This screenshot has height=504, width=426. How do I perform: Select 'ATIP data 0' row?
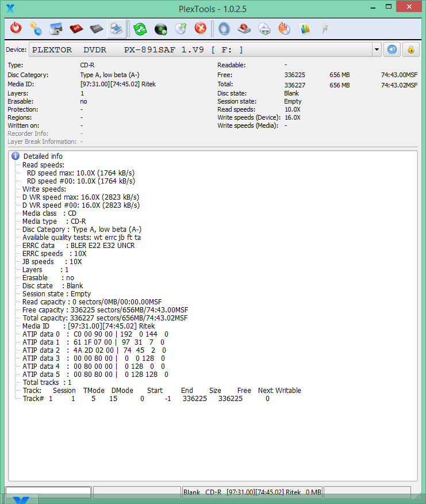coord(95,334)
